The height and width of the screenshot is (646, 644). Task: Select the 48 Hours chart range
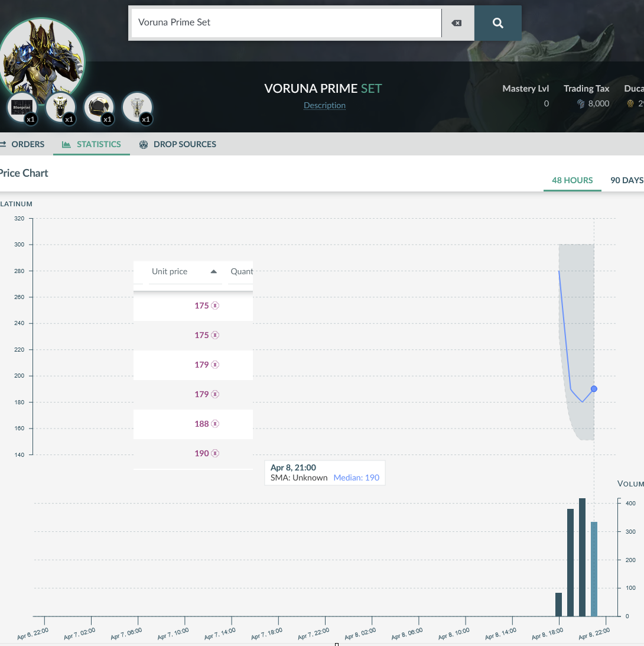point(572,180)
